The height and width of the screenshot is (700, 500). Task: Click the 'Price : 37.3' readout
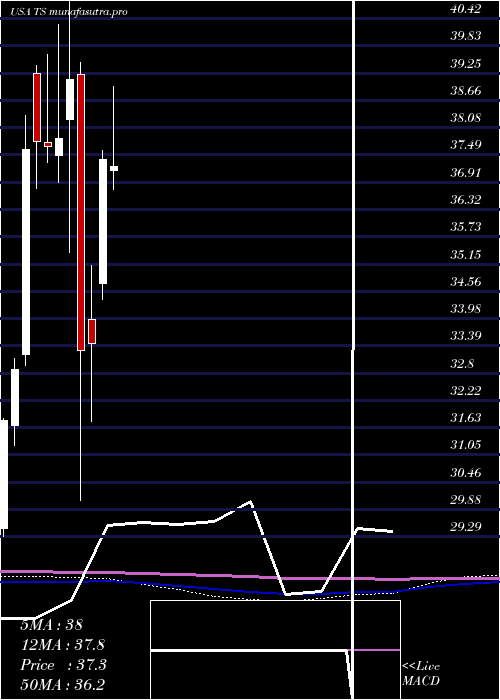pos(63,665)
